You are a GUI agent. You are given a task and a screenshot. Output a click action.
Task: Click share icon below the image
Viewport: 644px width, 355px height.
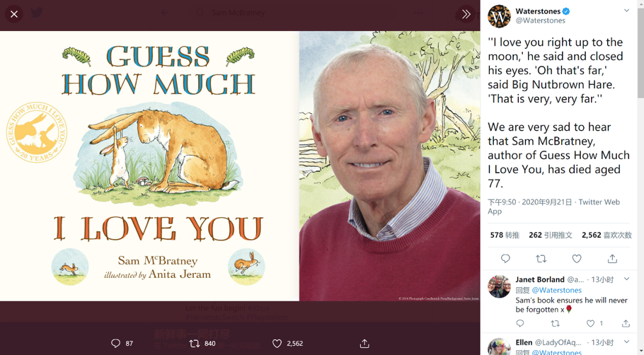pos(364,343)
